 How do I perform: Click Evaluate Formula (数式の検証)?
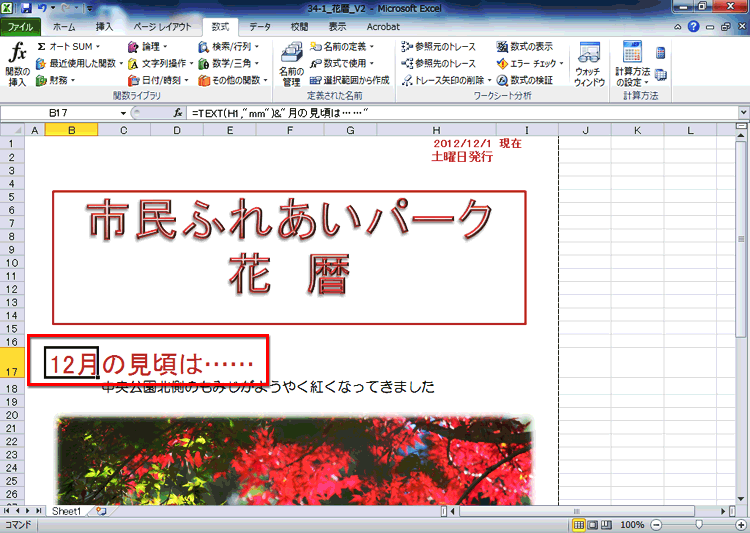click(x=525, y=80)
